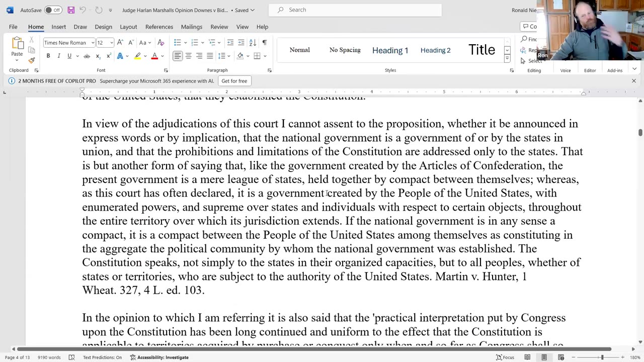This screenshot has width=644, height=362.
Task: Open Font dialog launcher
Action: [x=166, y=70]
